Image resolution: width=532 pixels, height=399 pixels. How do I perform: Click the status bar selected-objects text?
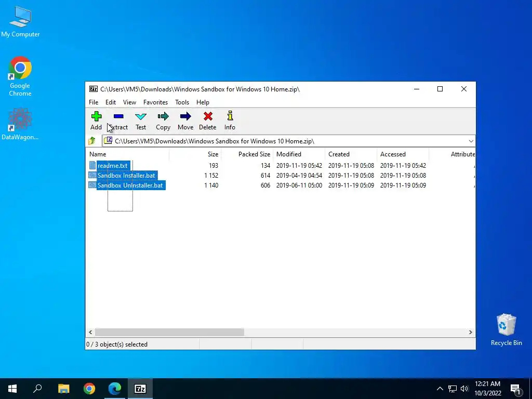(117, 344)
